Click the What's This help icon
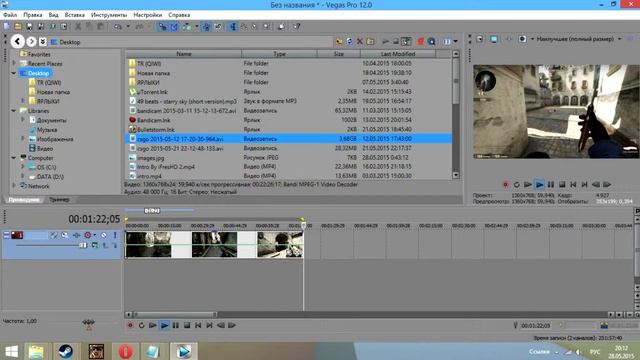The image size is (640, 360). tap(297, 27)
